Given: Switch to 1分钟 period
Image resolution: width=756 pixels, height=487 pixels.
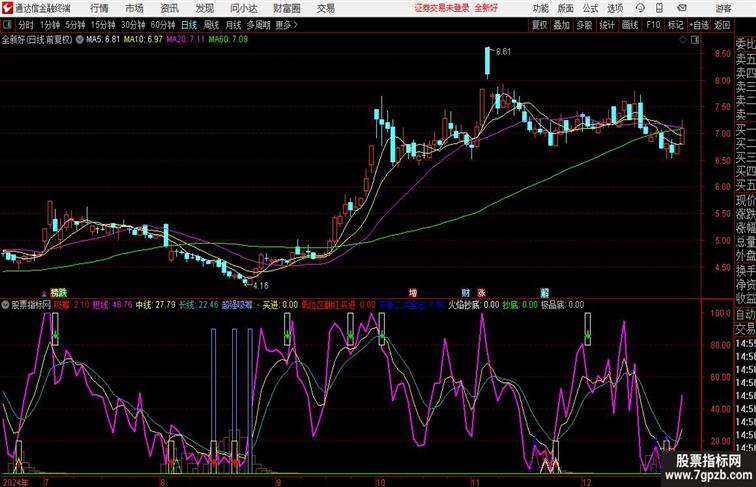Looking at the screenshot, I should pos(50,25).
